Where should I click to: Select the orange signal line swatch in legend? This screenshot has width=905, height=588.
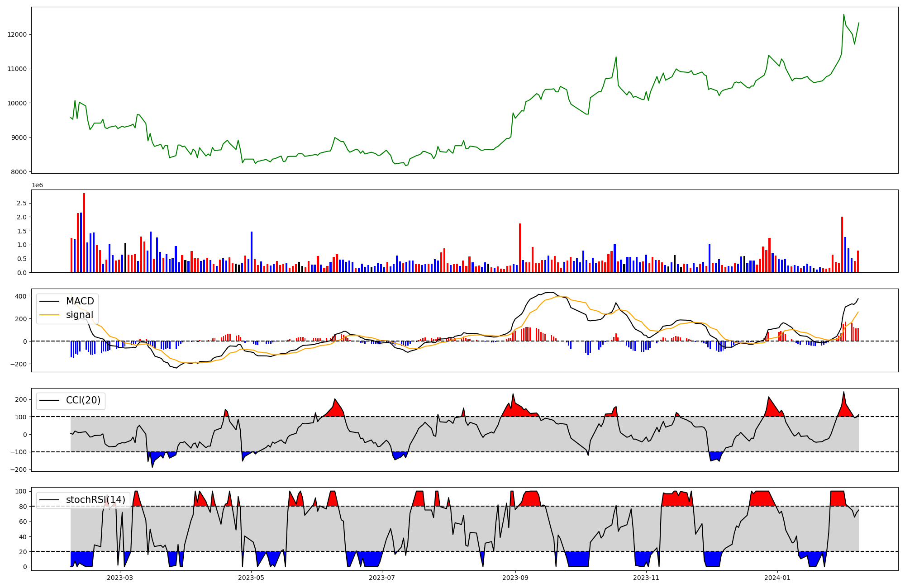tap(49, 315)
